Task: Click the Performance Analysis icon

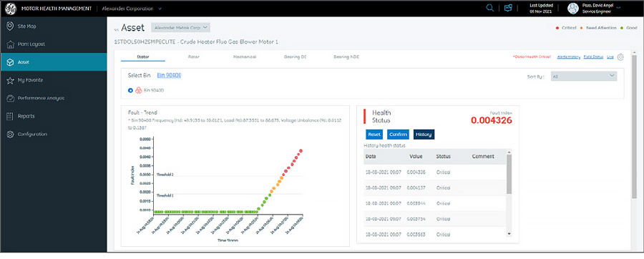Action: pyautogui.click(x=10, y=98)
